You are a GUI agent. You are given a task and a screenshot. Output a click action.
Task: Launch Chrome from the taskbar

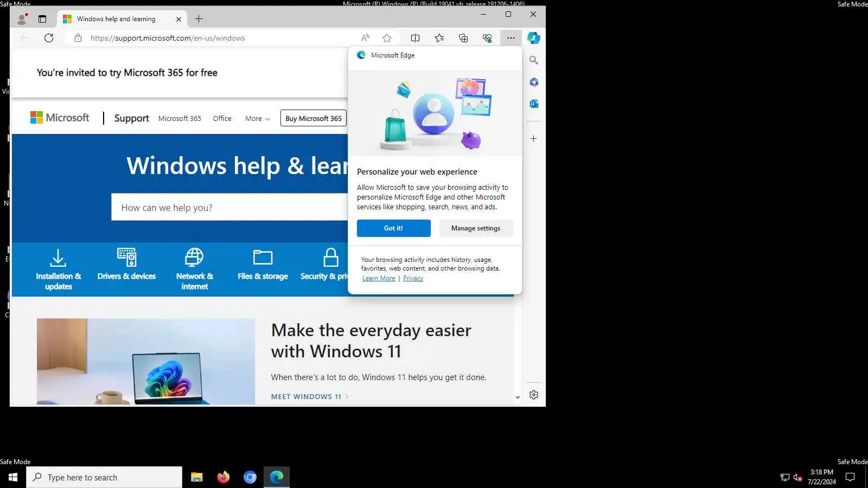click(250, 477)
